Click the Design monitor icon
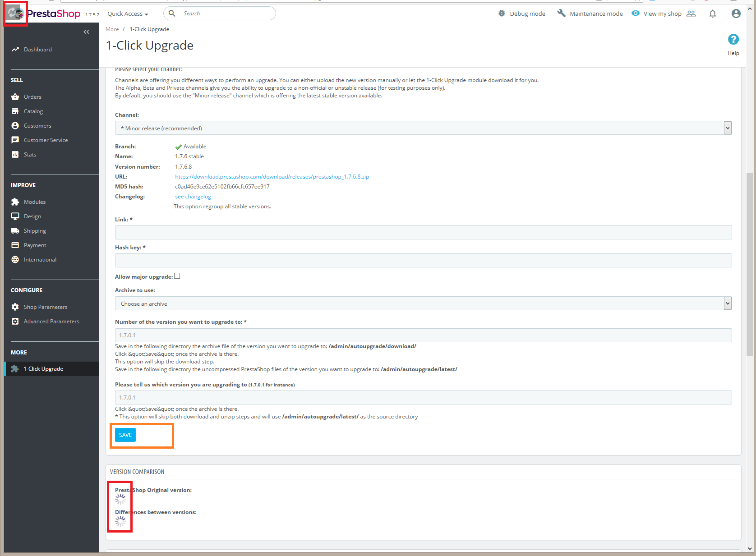The image size is (756, 556). [15, 216]
